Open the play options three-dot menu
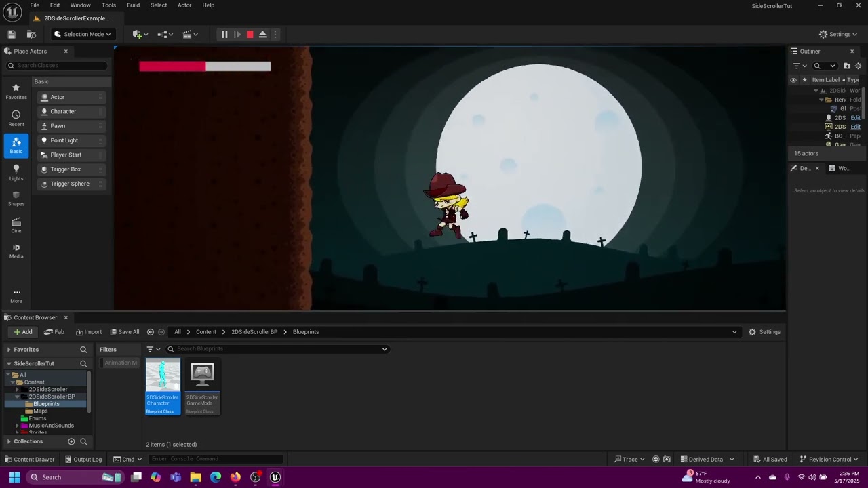This screenshot has width=868, height=488. coord(275,34)
